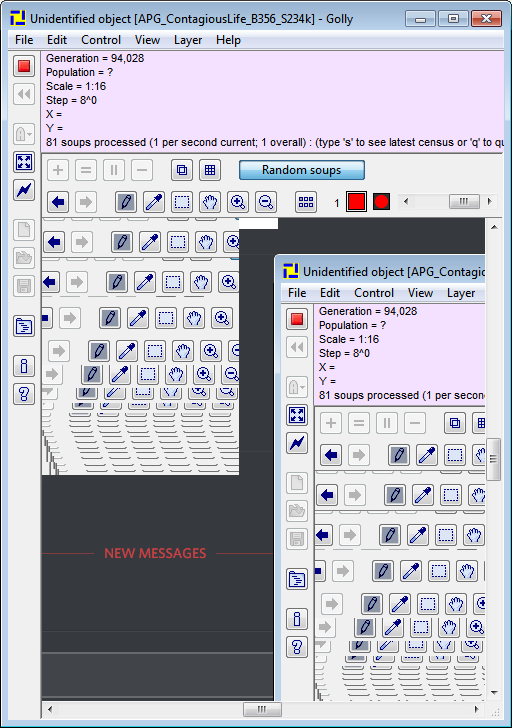Click the patterns panel icon in the nested Golly window
The height and width of the screenshot is (728, 512).
coord(297,579)
